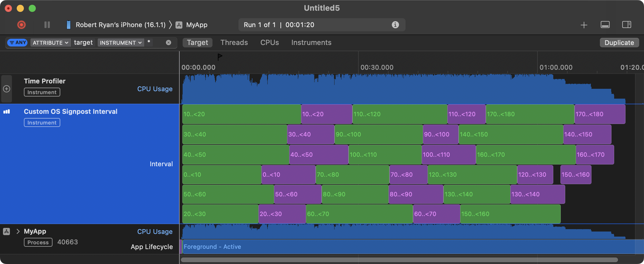Click the MyApp process app icon
Viewport: 644px width, 264px height.
7,232
